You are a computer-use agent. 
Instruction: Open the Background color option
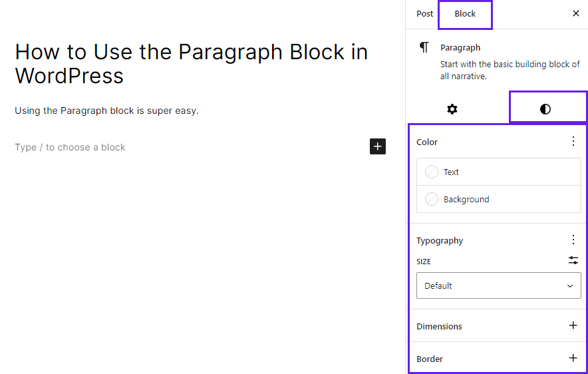tap(499, 199)
